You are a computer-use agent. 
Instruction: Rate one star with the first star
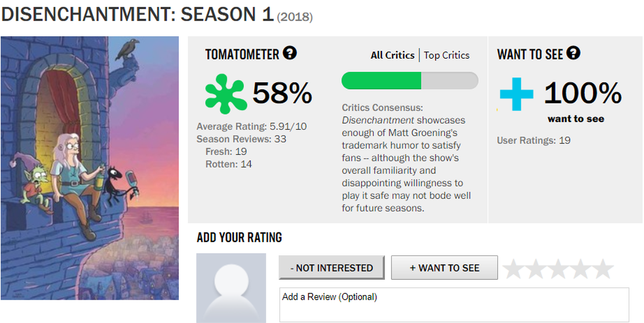(x=514, y=269)
